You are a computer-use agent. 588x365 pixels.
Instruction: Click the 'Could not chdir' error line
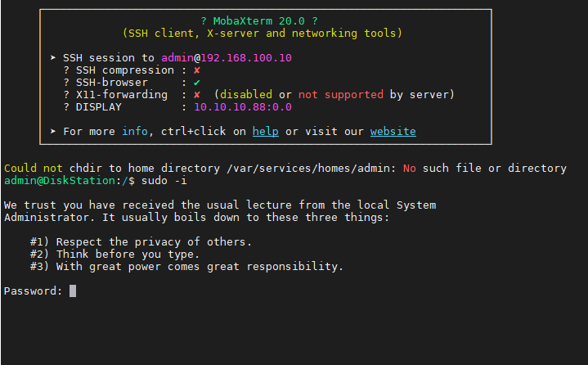[x=285, y=168]
